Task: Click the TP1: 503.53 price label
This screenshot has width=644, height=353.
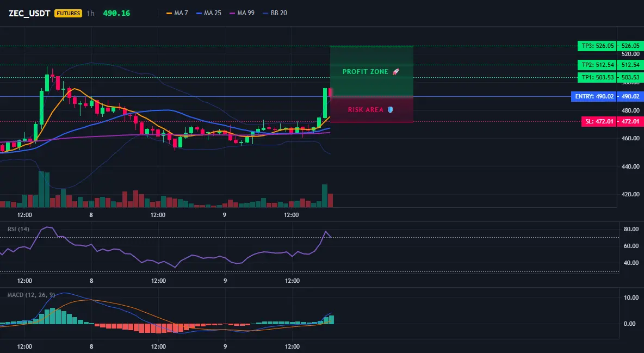Action: pyautogui.click(x=597, y=77)
